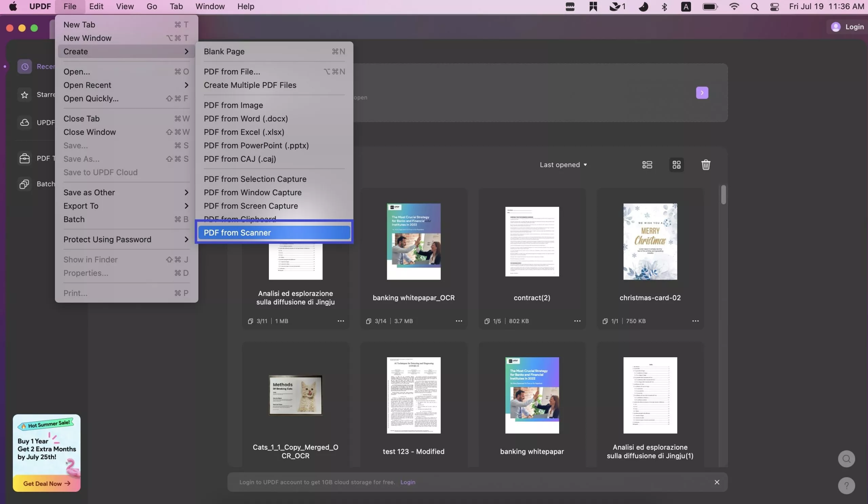Screen dimensions: 868x504
Task: Click Login link in bottom banner
Action: pyautogui.click(x=408, y=482)
